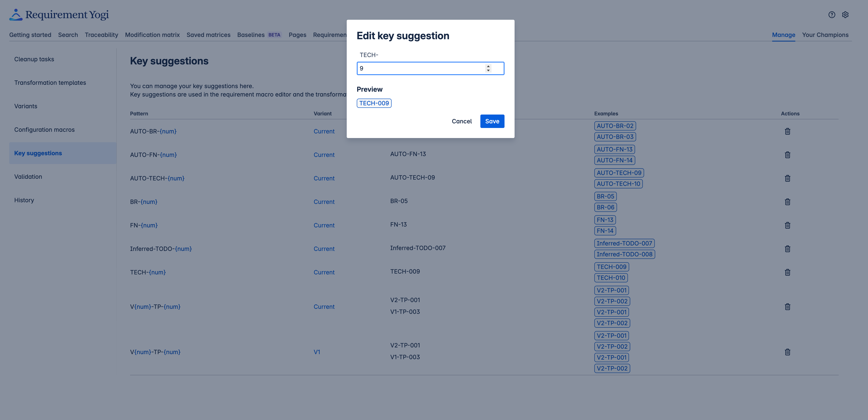
Task: Click the TECH-009 preview badge
Action: (x=374, y=103)
